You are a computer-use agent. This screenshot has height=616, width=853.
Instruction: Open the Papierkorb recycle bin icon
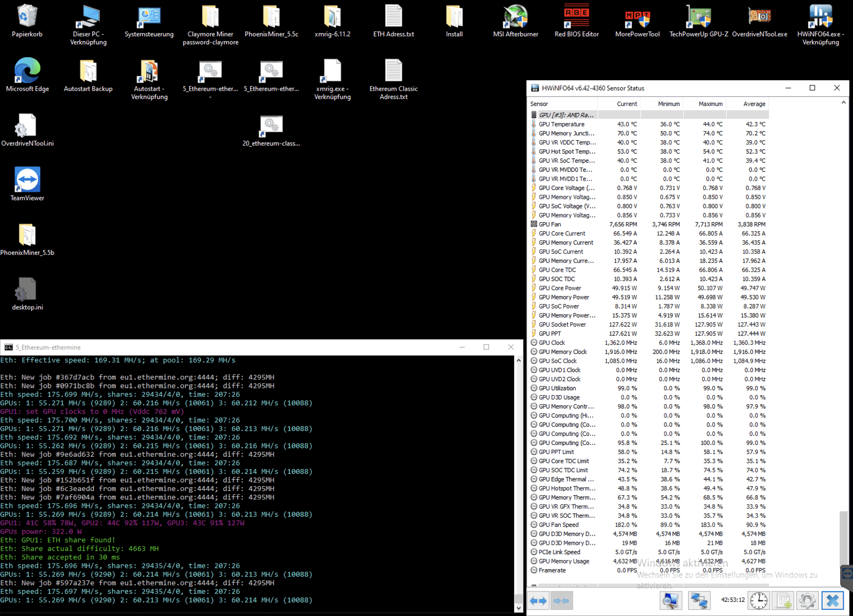click(27, 21)
